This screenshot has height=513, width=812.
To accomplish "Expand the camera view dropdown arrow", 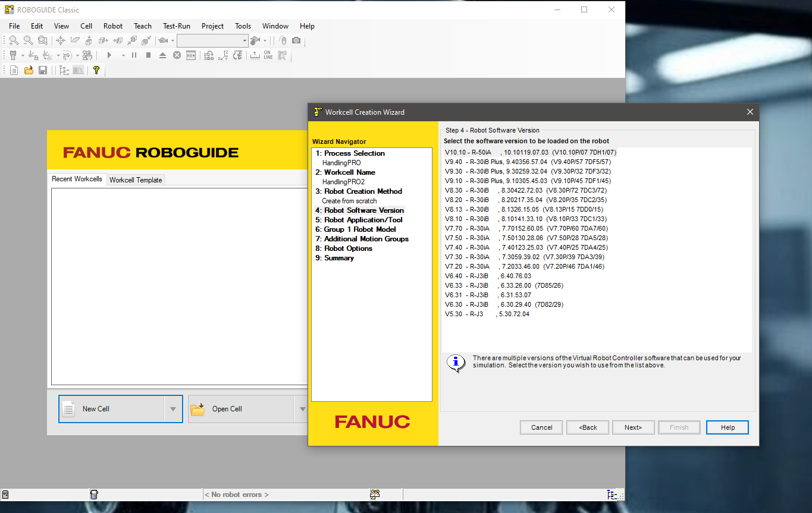I will point(173,40).
